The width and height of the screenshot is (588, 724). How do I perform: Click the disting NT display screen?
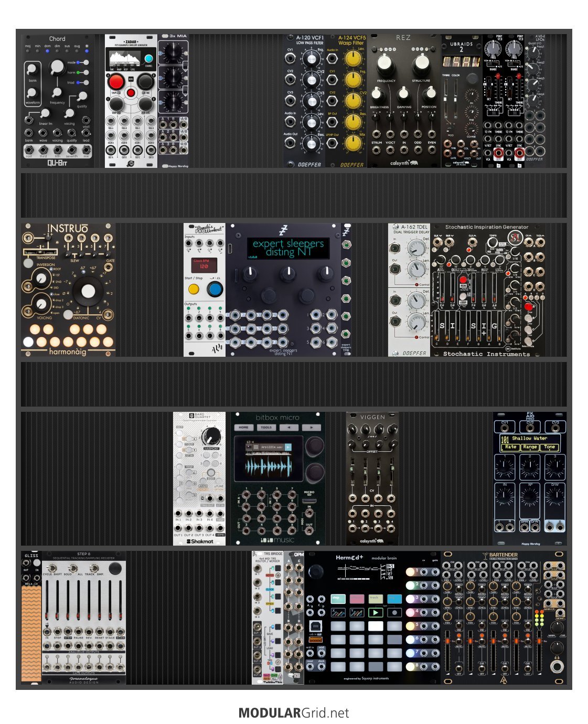pyautogui.click(x=288, y=248)
